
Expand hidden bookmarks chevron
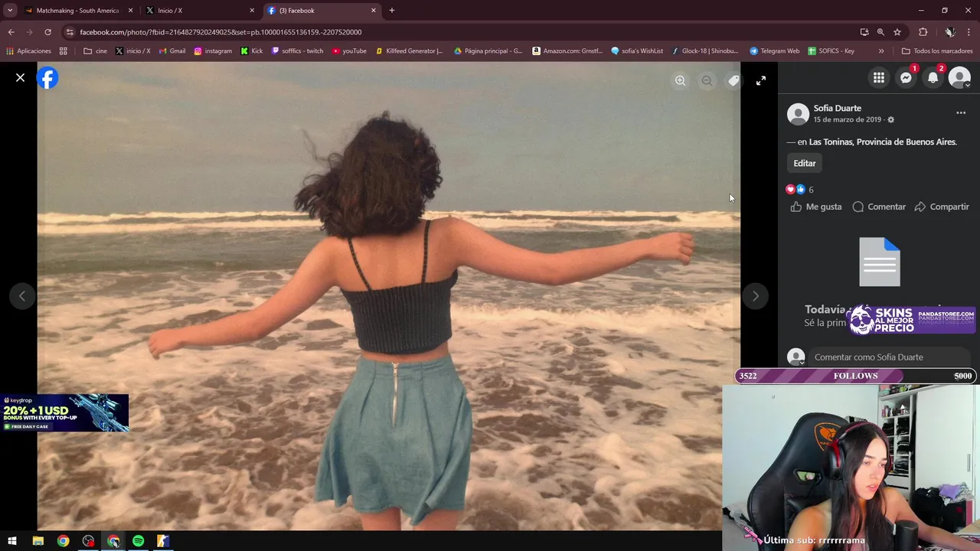(881, 51)
